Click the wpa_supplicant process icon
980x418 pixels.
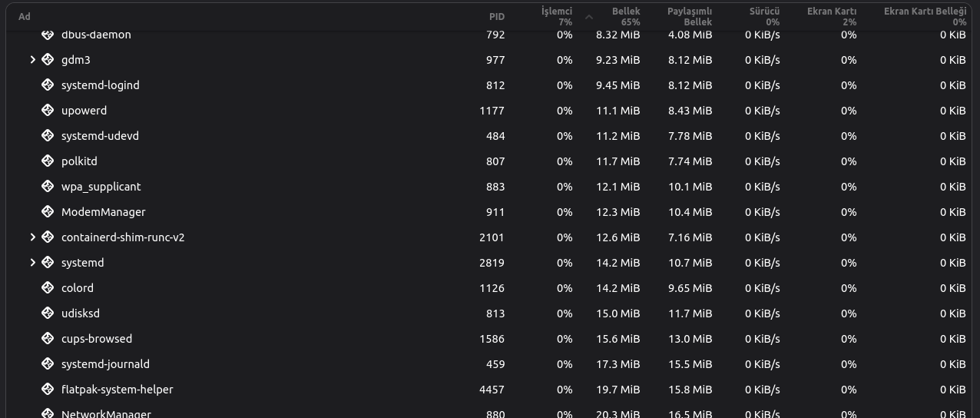pos(48,187)
